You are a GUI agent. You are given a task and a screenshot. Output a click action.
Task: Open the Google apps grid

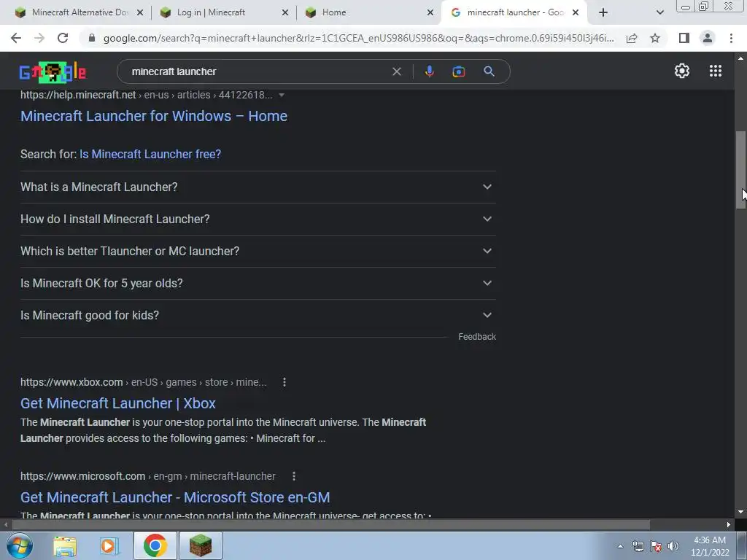pyautogui.click(x=716, y=71)
